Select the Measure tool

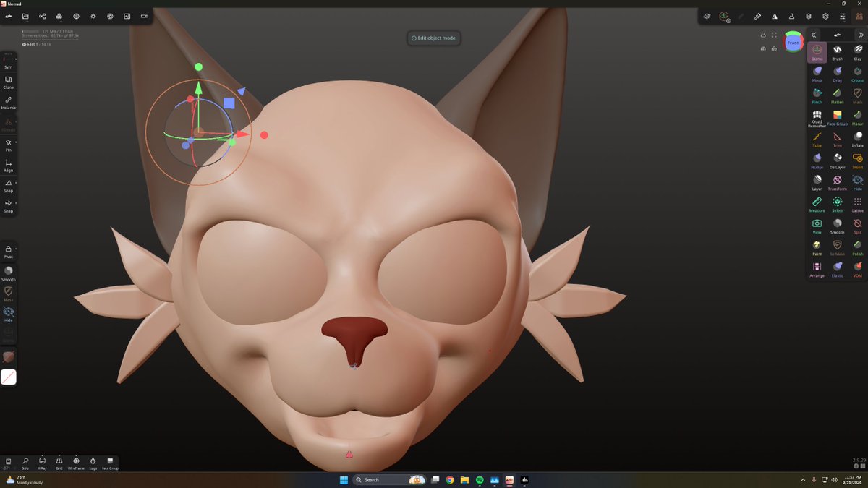pyautogui.click(x=817, y=204)
